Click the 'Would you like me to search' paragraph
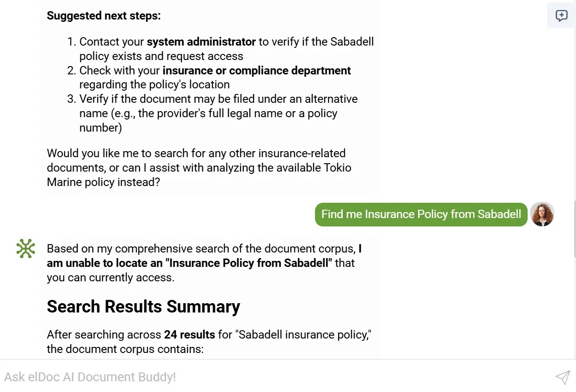This screenshot has width=576, height=392. pyautogui.click(x=196, y=153)
